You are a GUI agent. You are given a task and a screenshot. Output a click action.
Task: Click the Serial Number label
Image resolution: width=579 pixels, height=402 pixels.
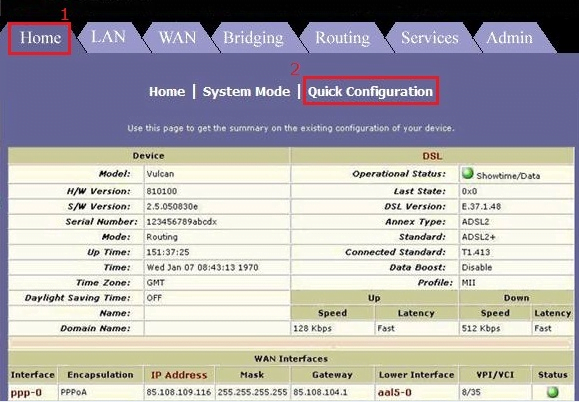[102, 222]
